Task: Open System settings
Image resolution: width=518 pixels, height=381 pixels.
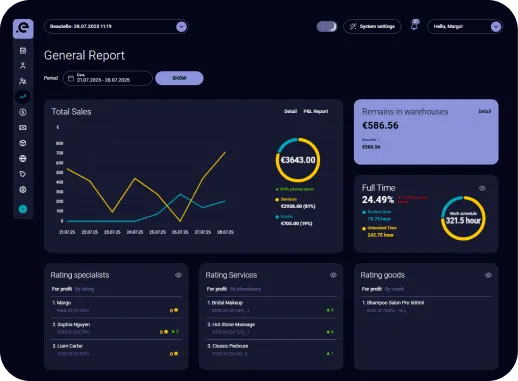Action: 372,27
